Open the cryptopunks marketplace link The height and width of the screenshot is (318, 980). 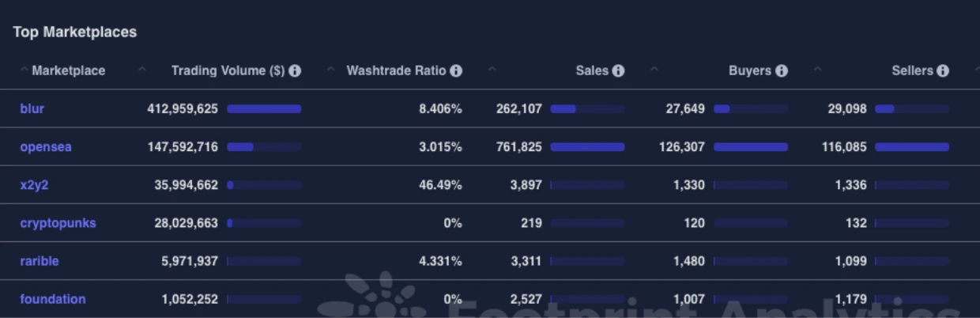click(x=58, y=223)
